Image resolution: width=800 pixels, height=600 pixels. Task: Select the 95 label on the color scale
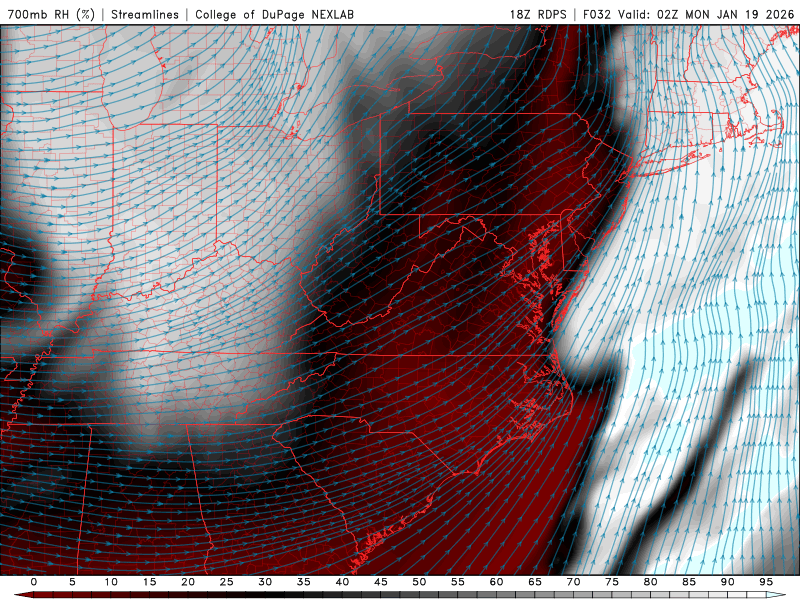click(765, 582)
